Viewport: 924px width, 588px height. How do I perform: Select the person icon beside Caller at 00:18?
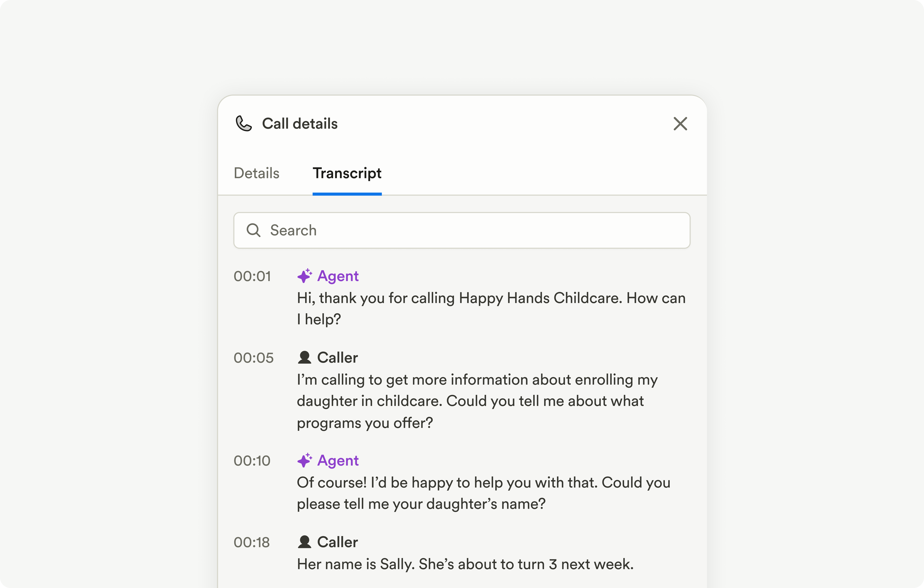point(304,542)
